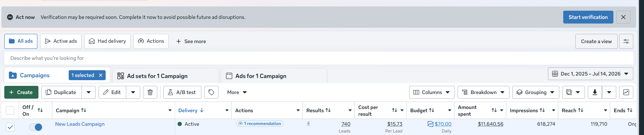
Task: Click the 119,710 reach value
Action: tap(599, 124)
